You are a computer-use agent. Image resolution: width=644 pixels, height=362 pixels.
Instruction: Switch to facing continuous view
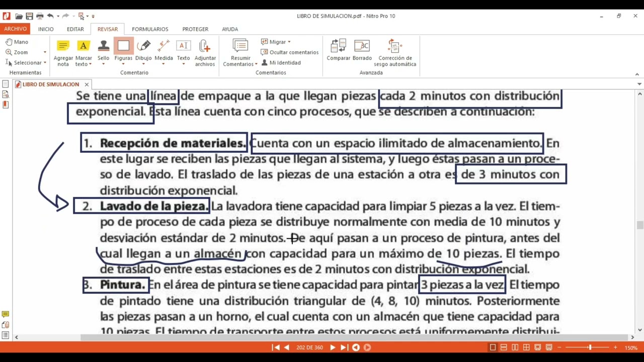[526, 347]
